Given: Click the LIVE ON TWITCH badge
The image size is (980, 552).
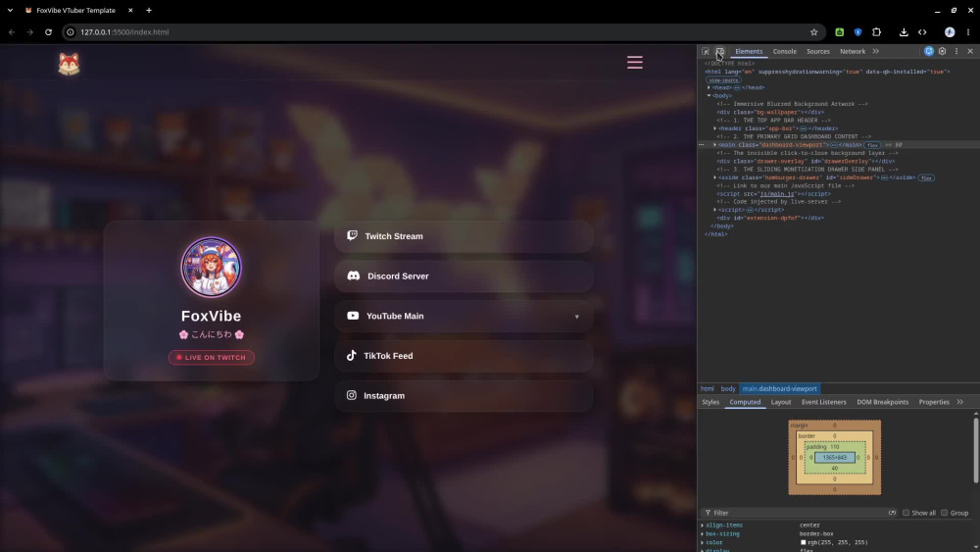Looking at the screenshot, I should (x=212, y=358).
